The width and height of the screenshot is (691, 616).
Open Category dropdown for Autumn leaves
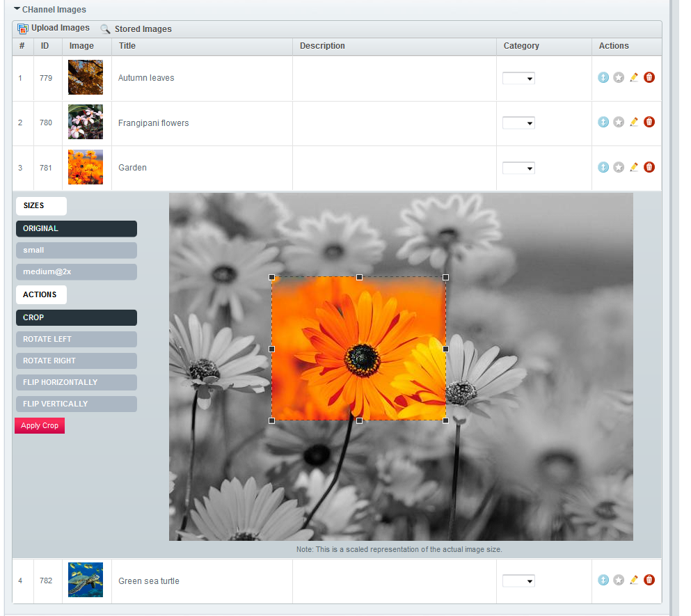coord(518,79)
